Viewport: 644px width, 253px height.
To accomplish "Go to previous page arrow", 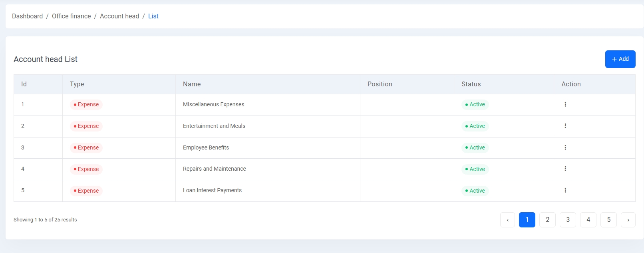I will 507,220.
